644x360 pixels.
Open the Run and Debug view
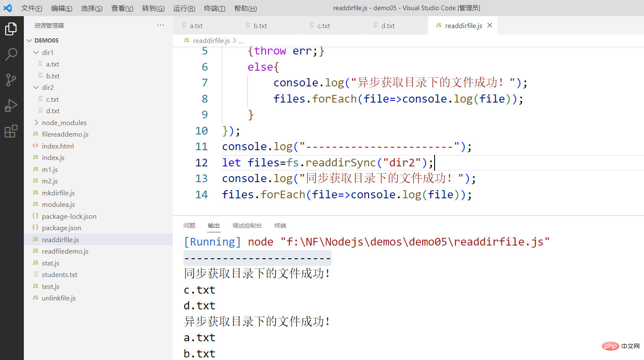(11, 105)
